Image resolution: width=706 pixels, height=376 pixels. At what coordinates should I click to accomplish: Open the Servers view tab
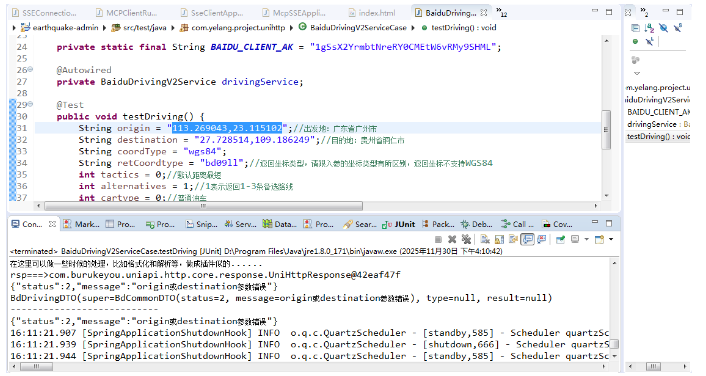[240, 224]
